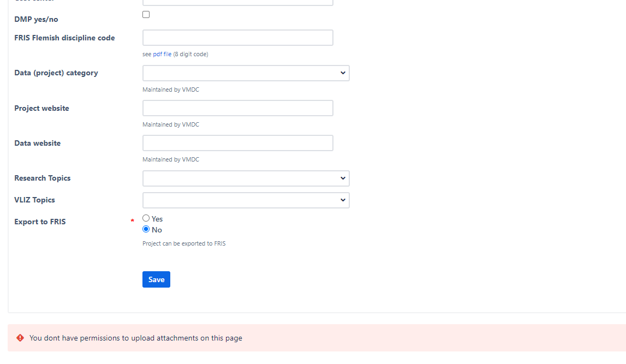The height and width of the screenshot is (364, 626).
Task: Expand the Research Topics dropdown
Action: 246,178
